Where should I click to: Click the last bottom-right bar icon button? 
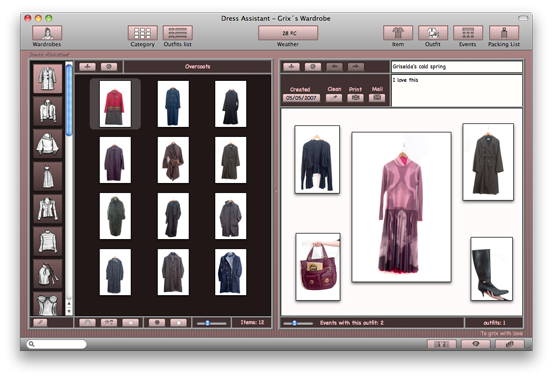[x=510, y=344]
